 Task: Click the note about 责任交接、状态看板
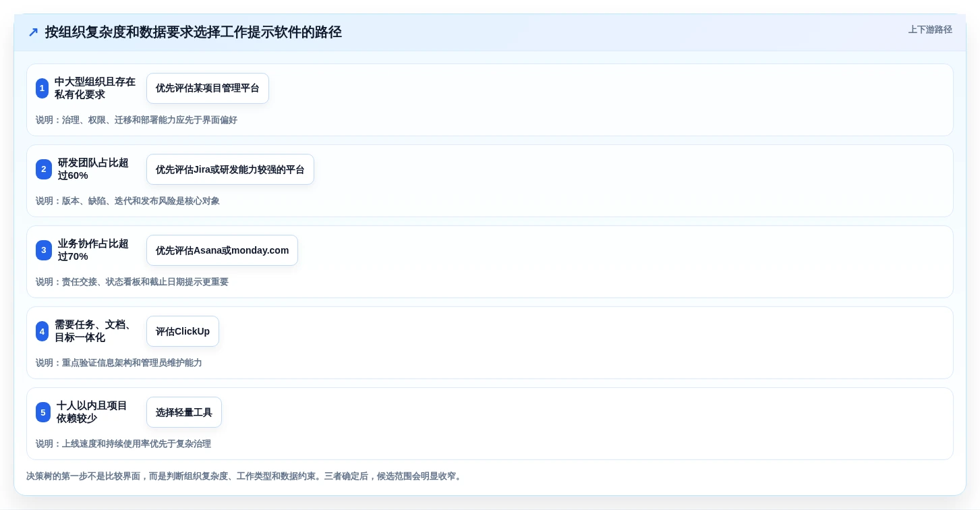pyautogui.click(x=132, y=282)
